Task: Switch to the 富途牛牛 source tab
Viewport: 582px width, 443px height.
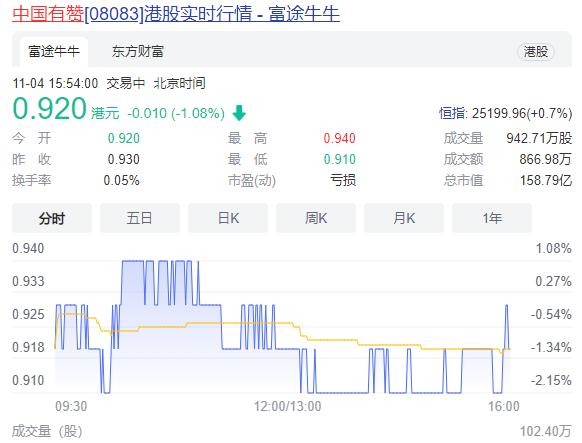Action: tap(54, 51)
